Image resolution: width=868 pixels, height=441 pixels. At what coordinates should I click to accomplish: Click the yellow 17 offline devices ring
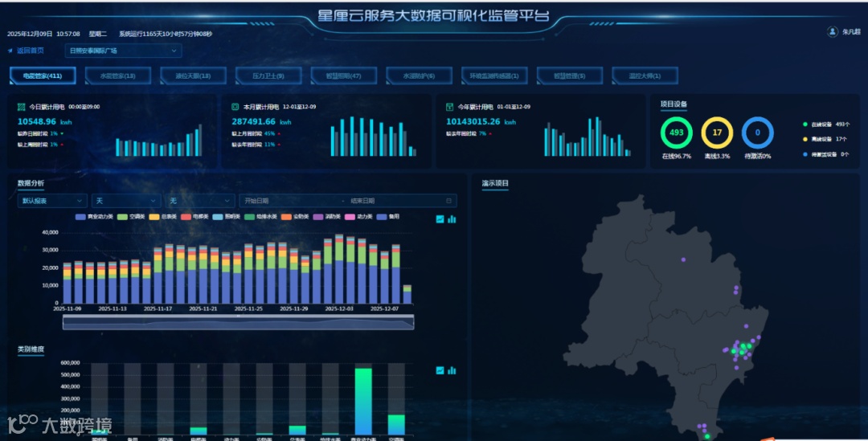pyautogui.click(x=717, y=133)
